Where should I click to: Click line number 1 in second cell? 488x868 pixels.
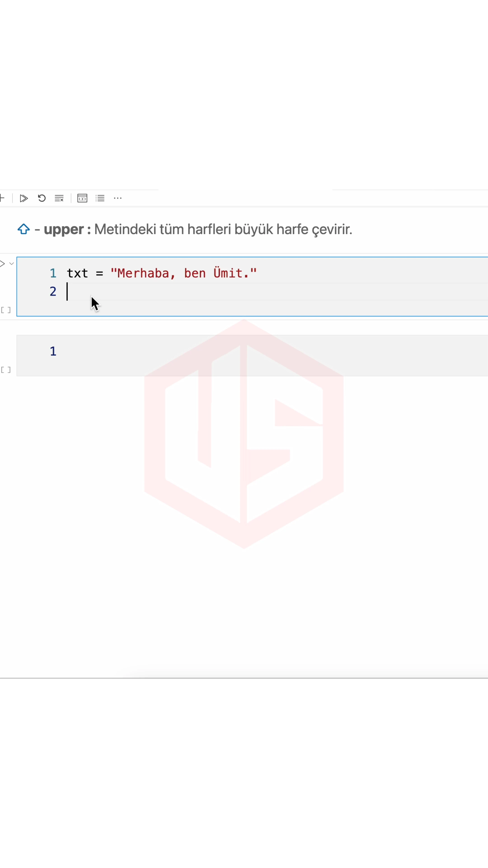53,351
